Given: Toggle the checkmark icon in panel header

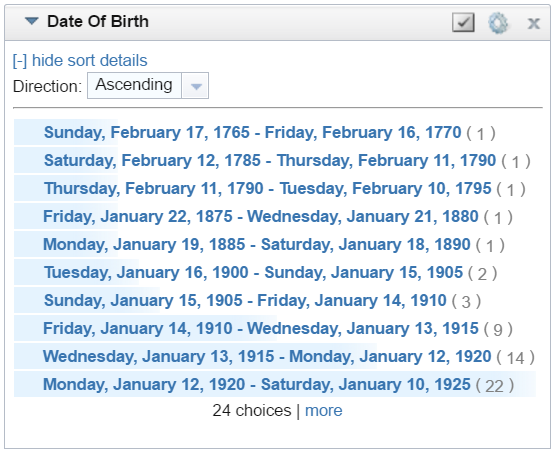Looking at the screenshot, I should point(463,22).
